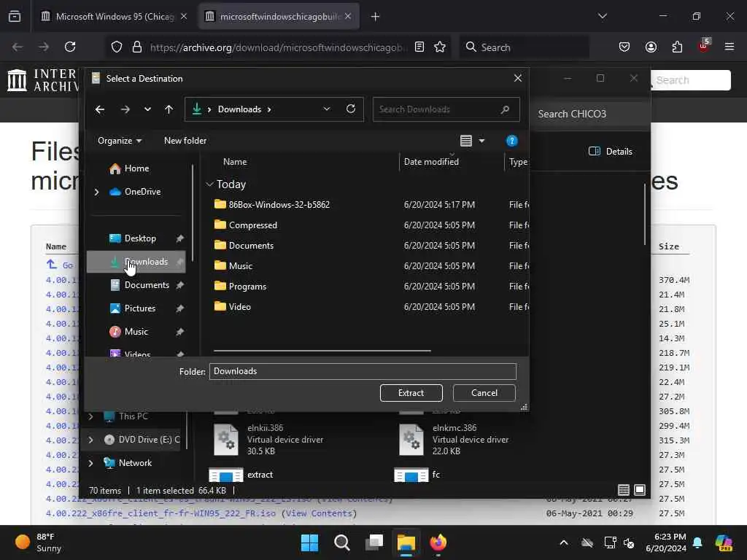Click the Search Downloads field

click(x=446, y=109)
